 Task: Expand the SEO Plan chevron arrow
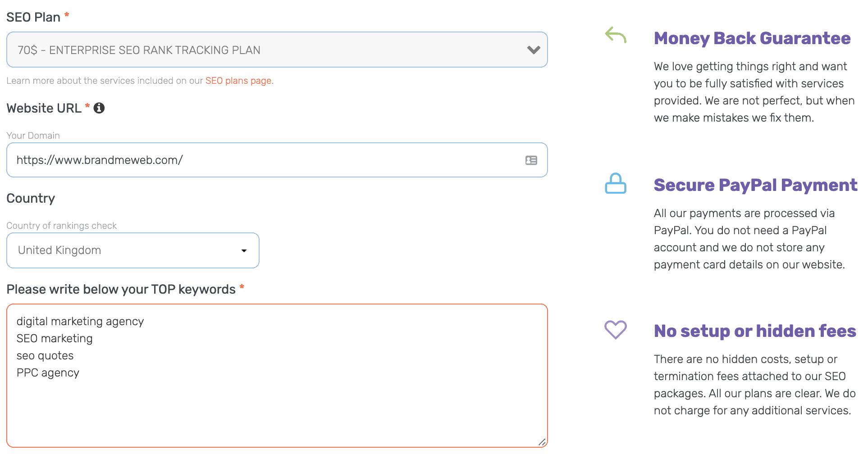pos(534,50)
